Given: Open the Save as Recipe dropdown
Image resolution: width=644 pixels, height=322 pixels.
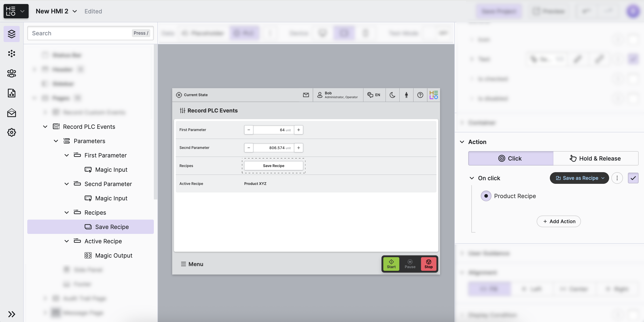Looking at the screenshot, I should point(579,178).
